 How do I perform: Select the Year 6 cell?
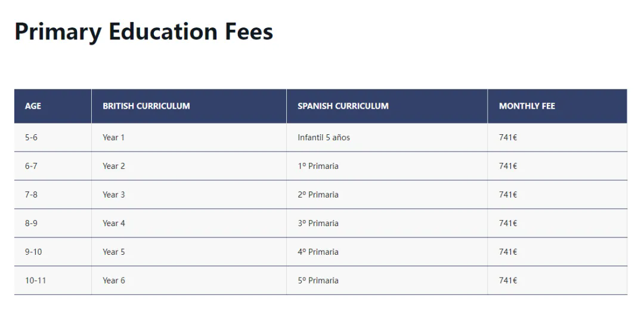click(x=189, y=280)
